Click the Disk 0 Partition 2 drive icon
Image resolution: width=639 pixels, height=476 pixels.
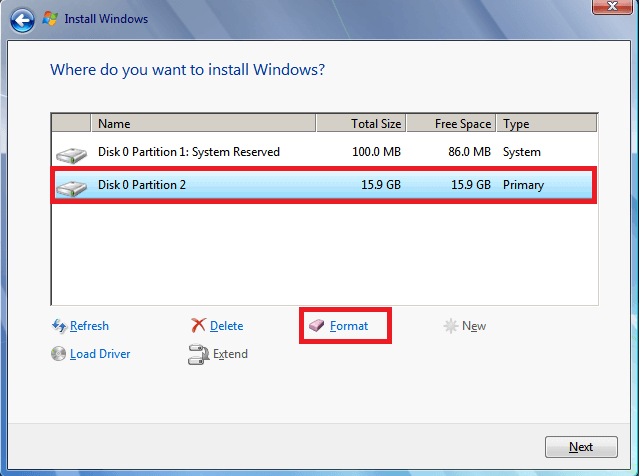click(x=71, y=186)
